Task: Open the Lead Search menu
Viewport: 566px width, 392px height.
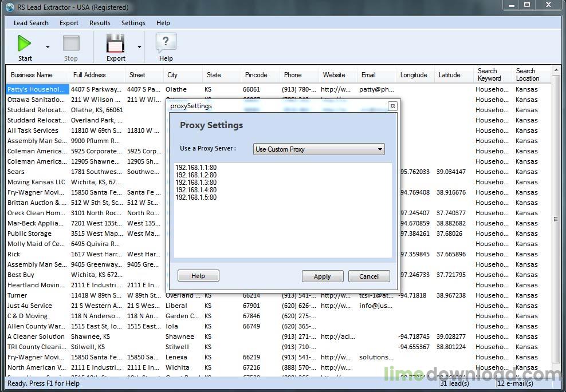Action: [31, 23]
